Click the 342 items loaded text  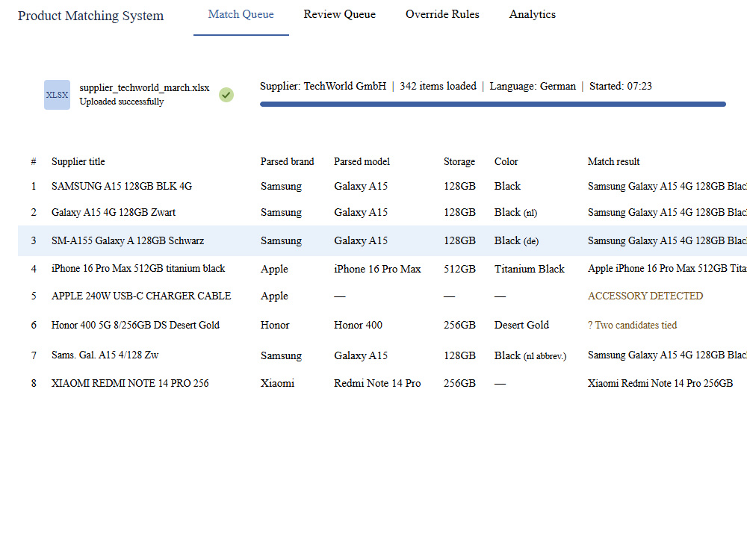point(438,86)
